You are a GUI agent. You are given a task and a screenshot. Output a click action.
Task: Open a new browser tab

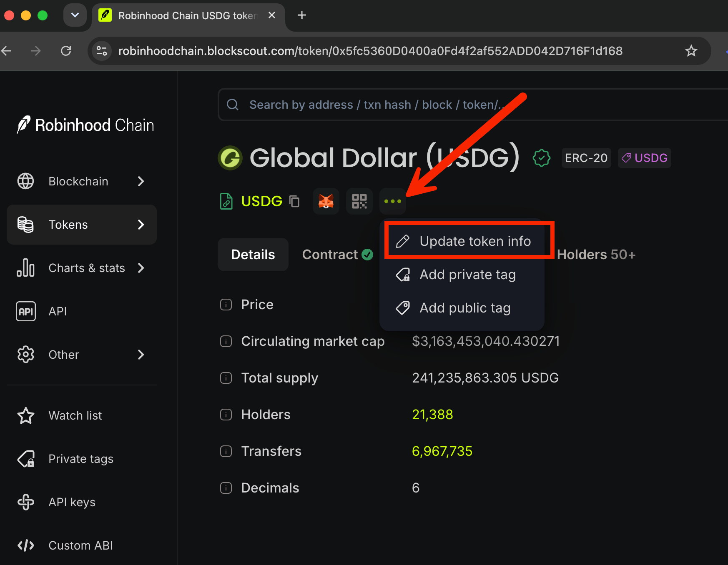[x=302, y=15]
